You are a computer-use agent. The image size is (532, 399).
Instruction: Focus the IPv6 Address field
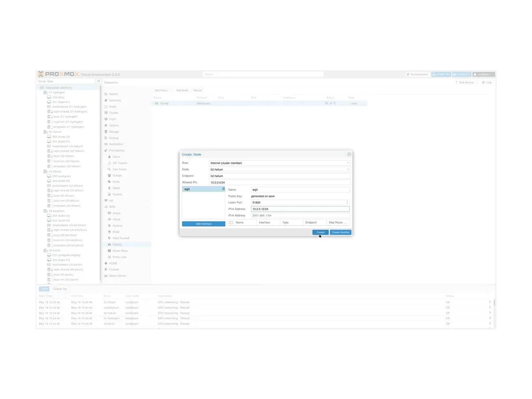300,215
